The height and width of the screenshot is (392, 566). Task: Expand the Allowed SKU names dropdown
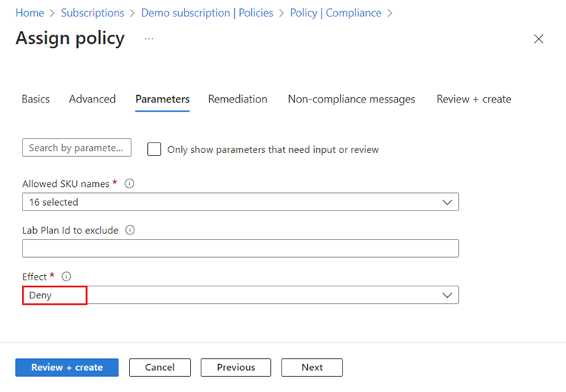coord(241,202)
